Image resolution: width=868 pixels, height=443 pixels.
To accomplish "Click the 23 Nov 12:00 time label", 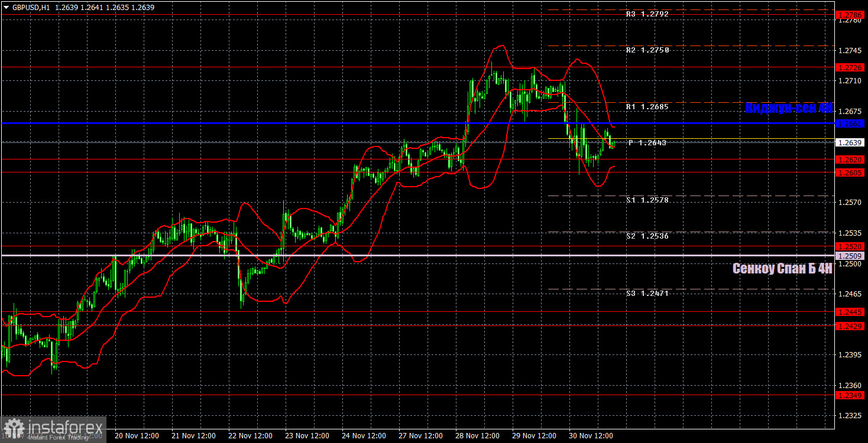I will 307,436.
